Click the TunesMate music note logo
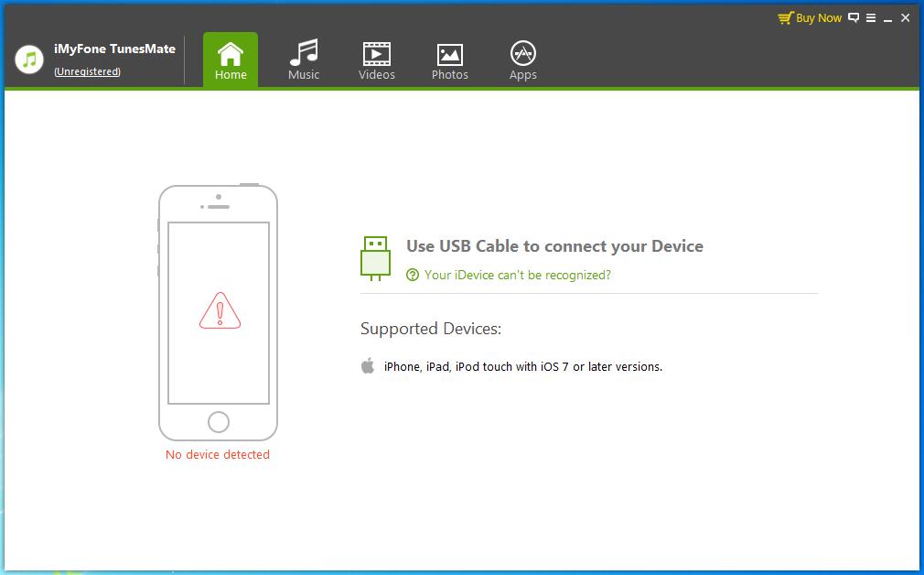The image size is (924, 575). pyautogui.click(x=29, y=60)
